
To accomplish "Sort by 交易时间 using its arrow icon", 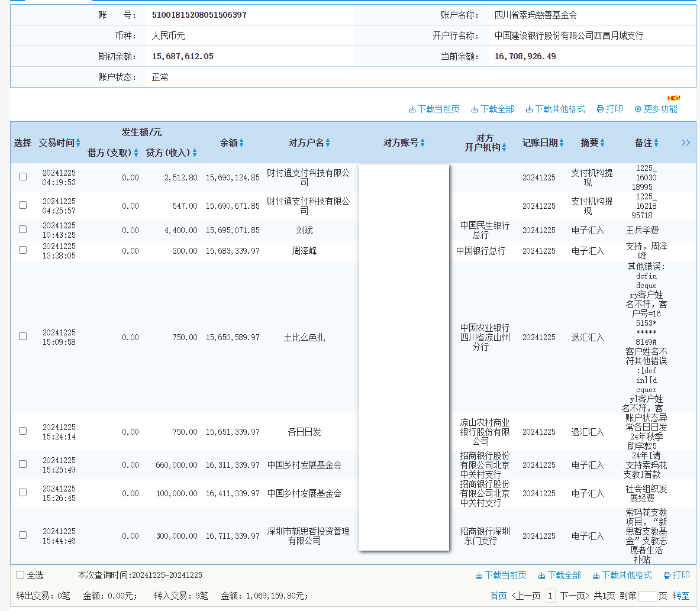I will [x=78, y=143].
